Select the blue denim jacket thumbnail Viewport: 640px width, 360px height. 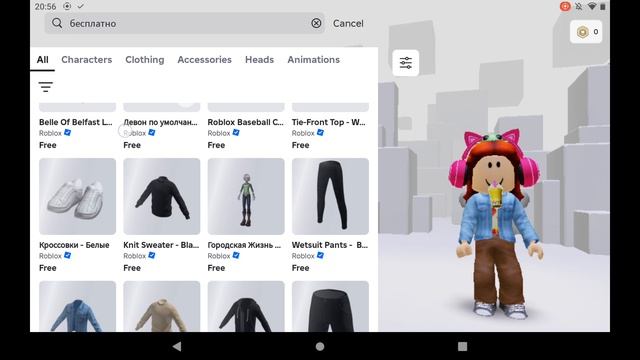(77, 306)
